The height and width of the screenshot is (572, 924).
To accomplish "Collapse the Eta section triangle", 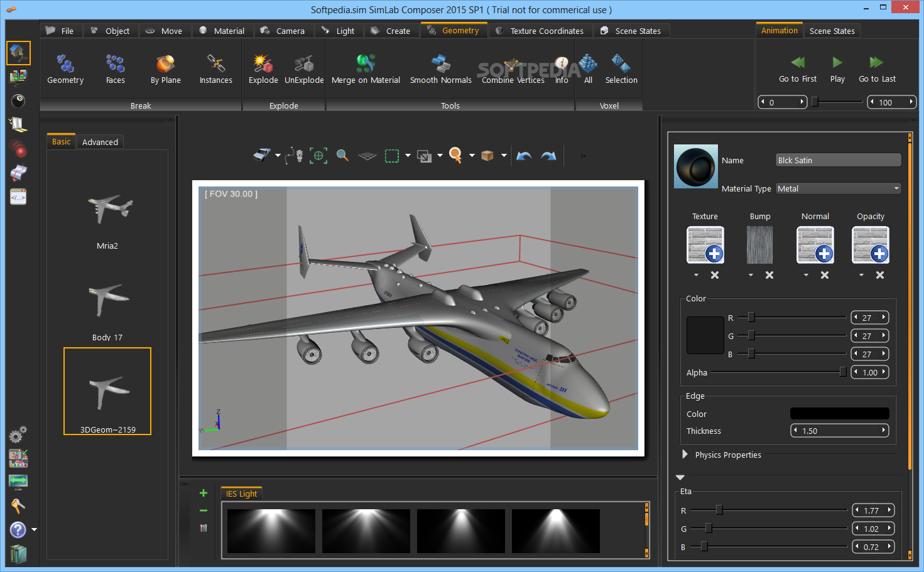I will [x=680, y=477].
